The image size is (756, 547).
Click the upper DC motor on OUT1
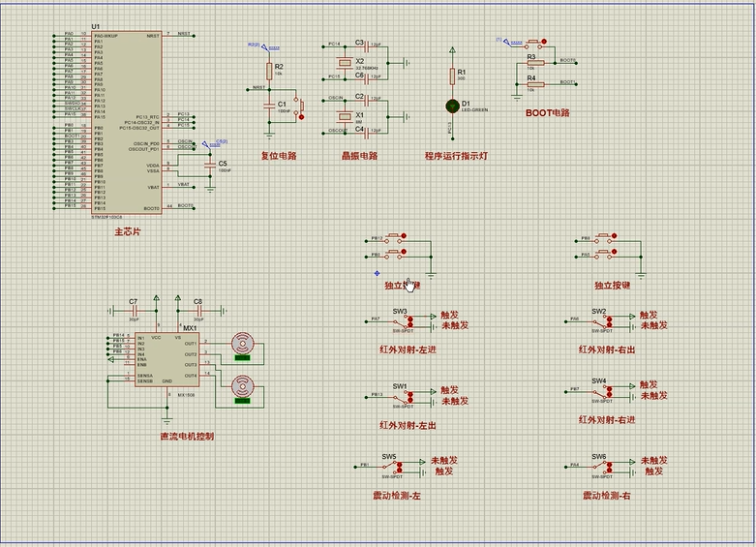point(242,344)
